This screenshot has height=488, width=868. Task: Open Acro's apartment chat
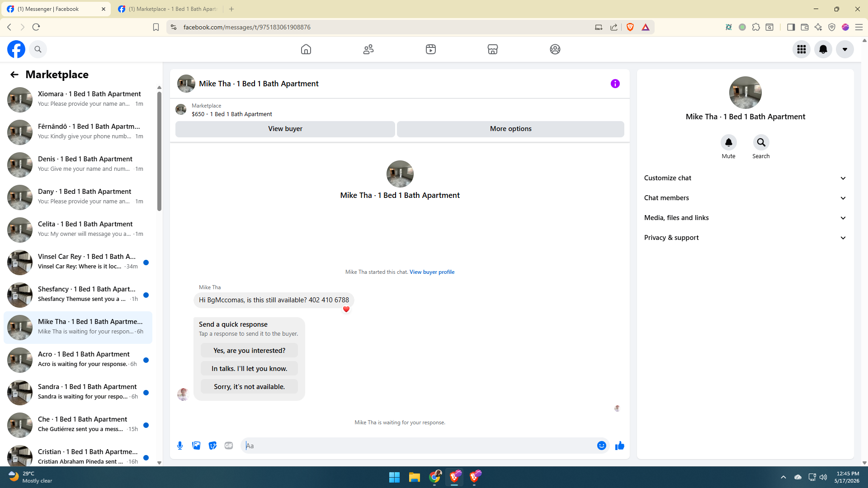click(x=78, y=360)
